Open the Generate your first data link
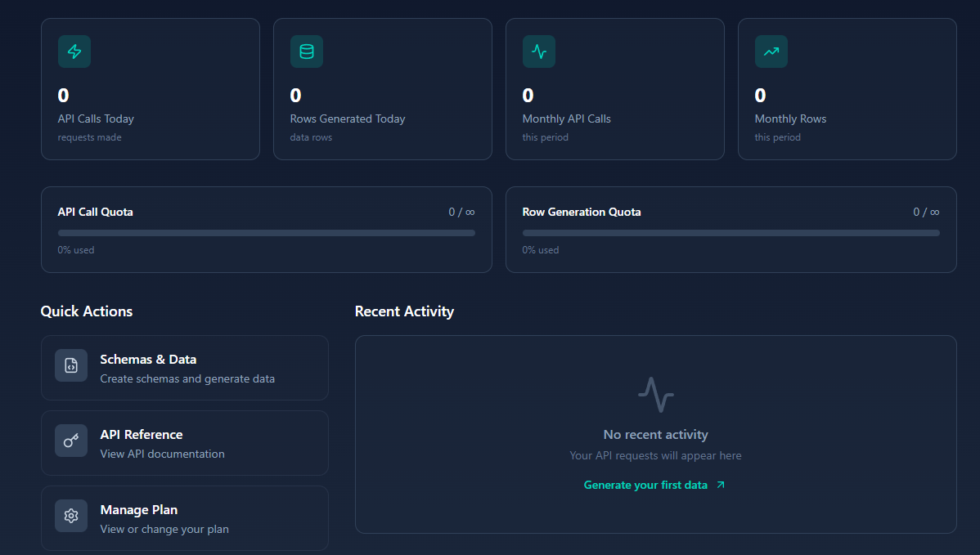This screenshot has height=555, width=980. click(x=646, y=485)
